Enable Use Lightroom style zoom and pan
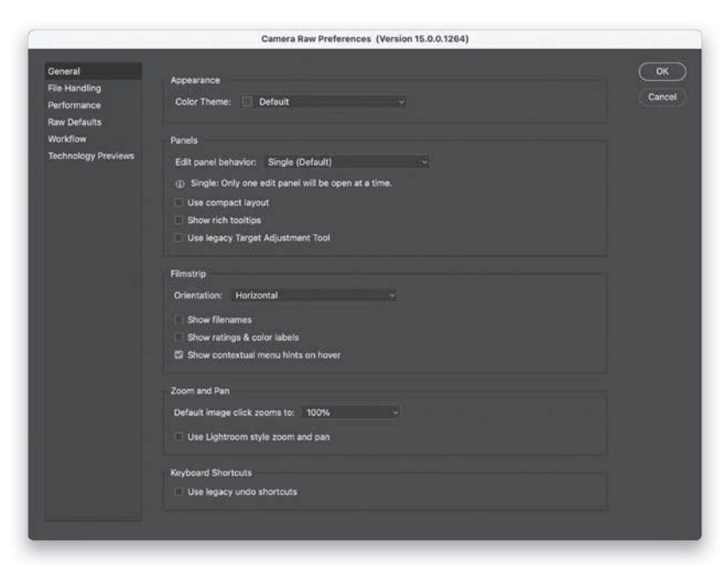728x566 pixels. tap(179, 437)
